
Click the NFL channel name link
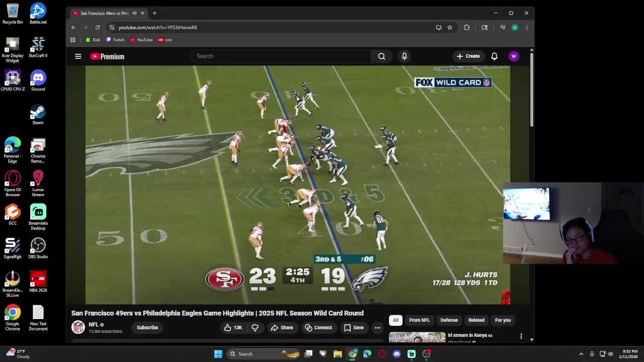click(x=94, y=325)
